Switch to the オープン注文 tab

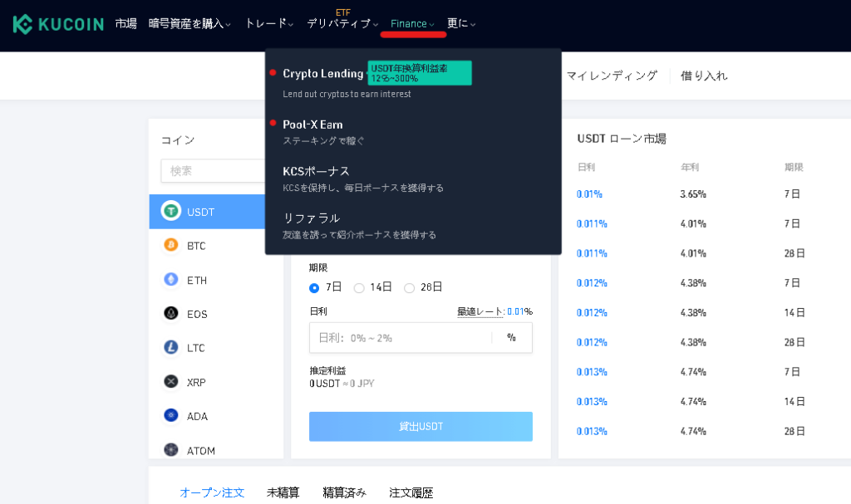pyautogui.click(x=212, y=492)
